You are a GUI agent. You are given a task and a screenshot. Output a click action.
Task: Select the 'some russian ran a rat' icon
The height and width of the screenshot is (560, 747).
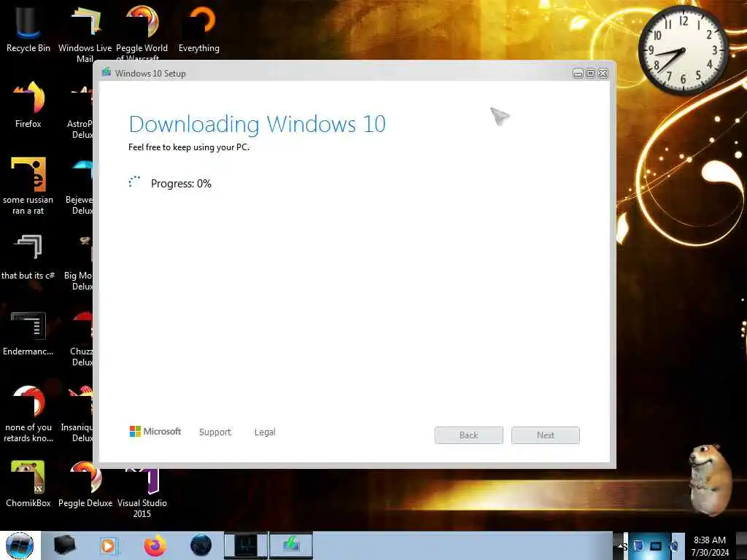click(28, 184)
